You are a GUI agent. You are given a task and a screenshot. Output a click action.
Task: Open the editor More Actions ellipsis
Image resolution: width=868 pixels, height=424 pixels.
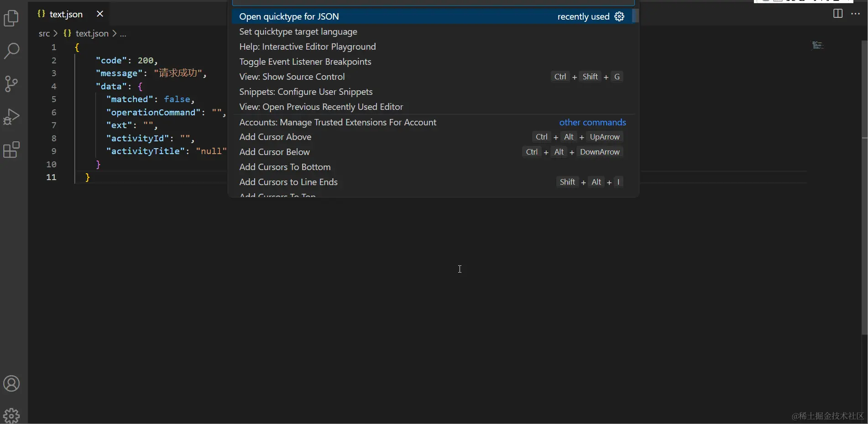click(x=856, y=14)
